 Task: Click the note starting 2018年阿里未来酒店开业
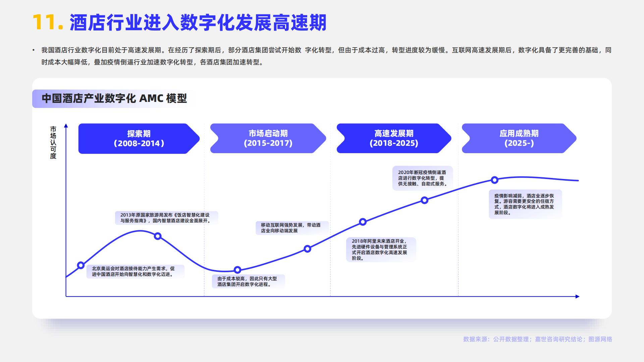coord(381,250)
